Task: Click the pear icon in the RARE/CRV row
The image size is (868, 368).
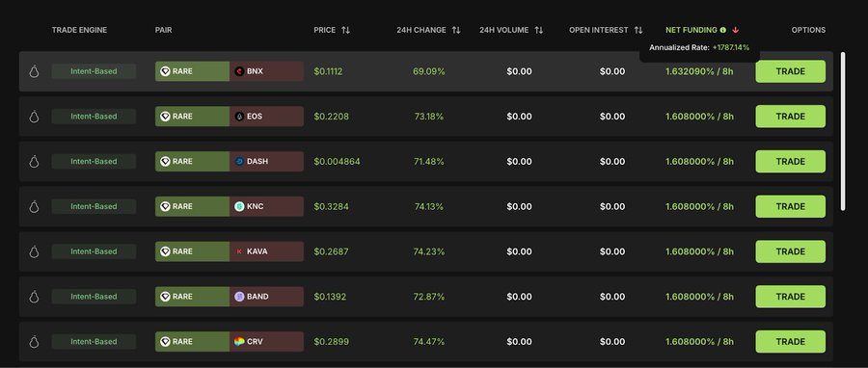Action: 34,341
